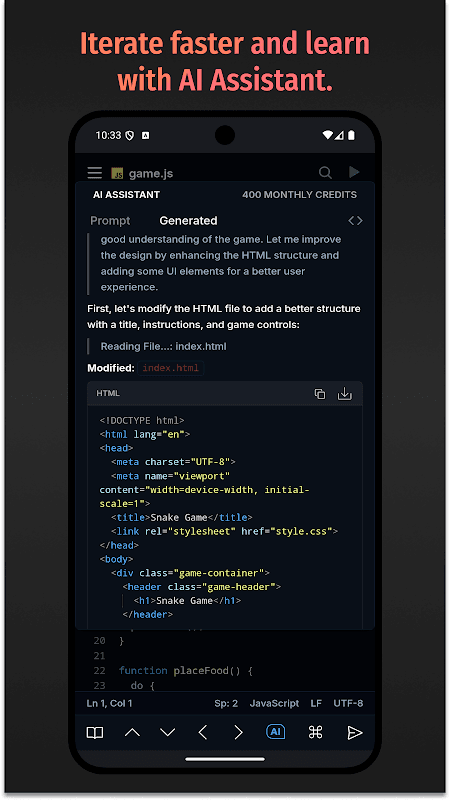Tap the title Snake Game line

(182, 517)
